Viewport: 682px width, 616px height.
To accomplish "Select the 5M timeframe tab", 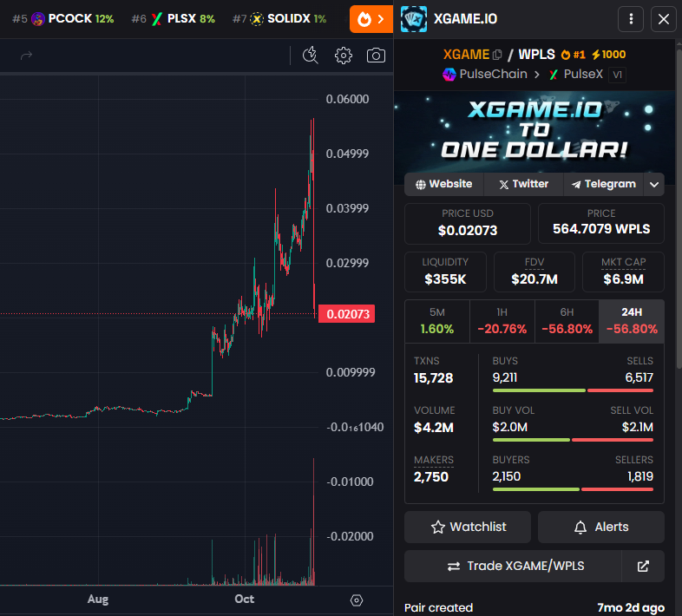I will pos(437,321).
